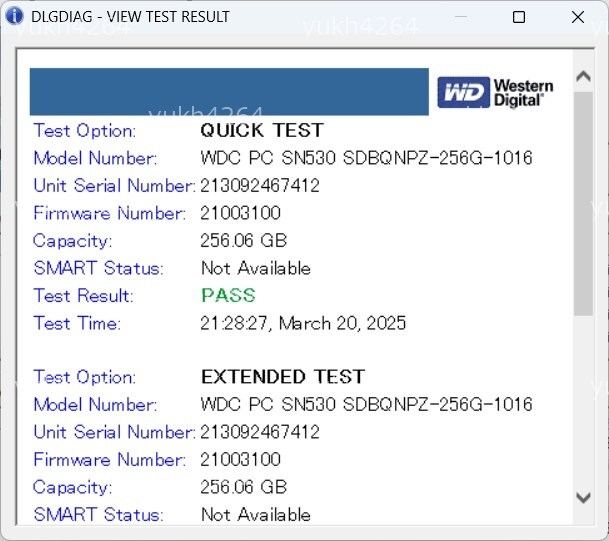Click firmware number 21003100 under QUICK TEST
609x541 pixels.
(241, 213)
